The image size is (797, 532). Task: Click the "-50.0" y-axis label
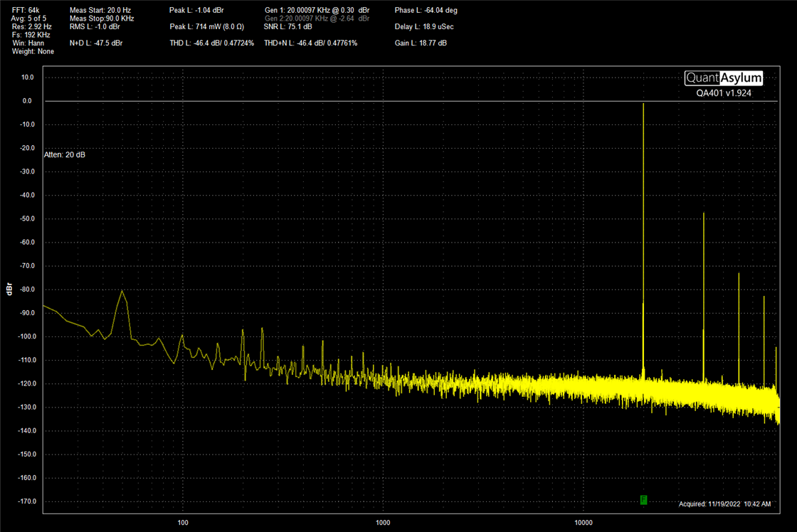27,218
